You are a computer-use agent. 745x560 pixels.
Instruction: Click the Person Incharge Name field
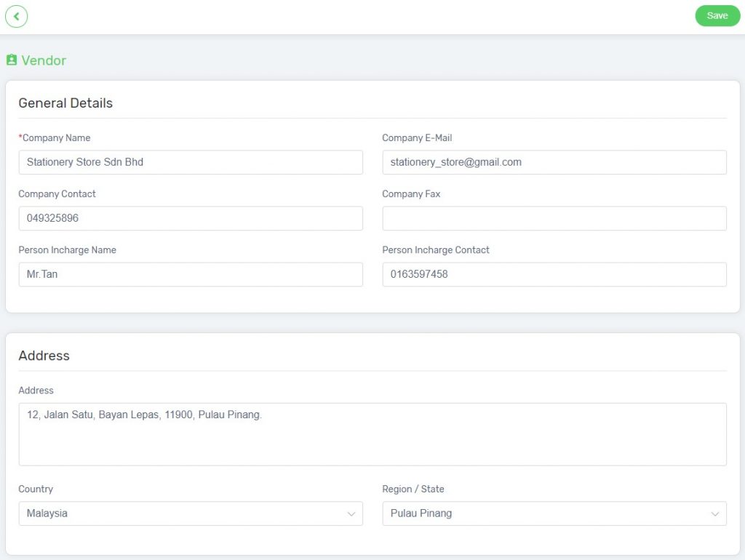pyautogui.click(x=191, y=274)
